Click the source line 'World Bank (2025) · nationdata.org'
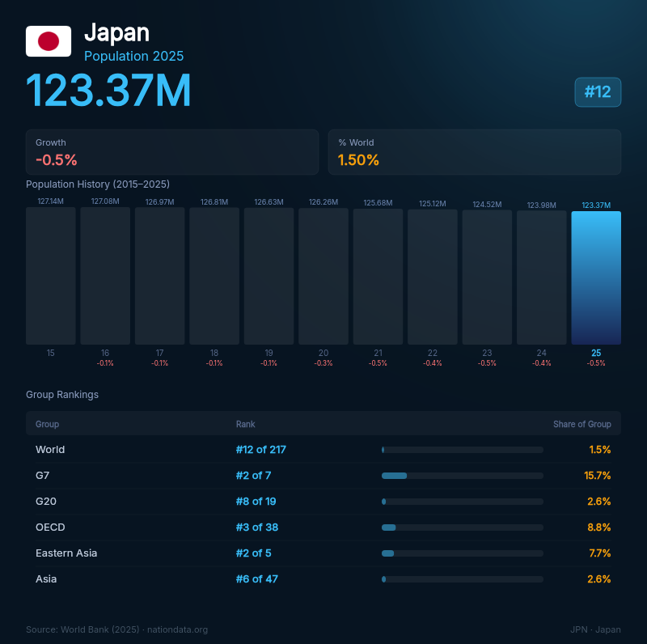Image resolution: width=647 pixels, height=644 pixels. tap(134, 629)
